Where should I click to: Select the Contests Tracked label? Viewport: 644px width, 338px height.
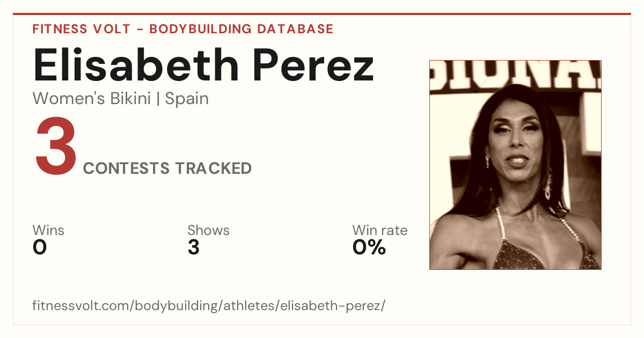point(167,168)
